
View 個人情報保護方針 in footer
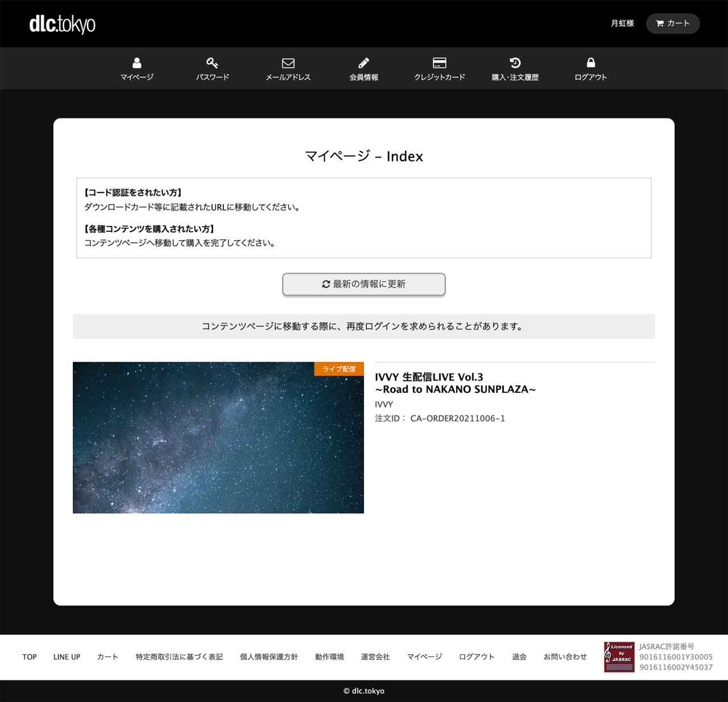tap(268, 657)
